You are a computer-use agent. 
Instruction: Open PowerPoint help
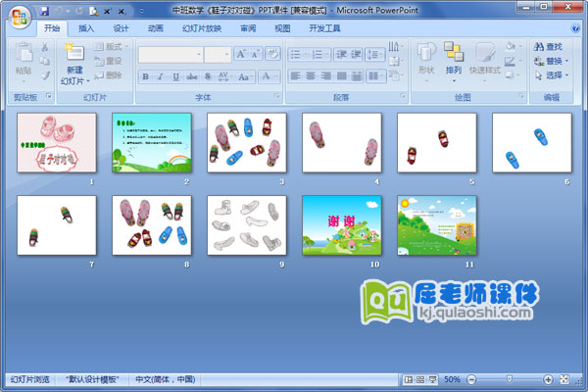[x=574, y=28]
